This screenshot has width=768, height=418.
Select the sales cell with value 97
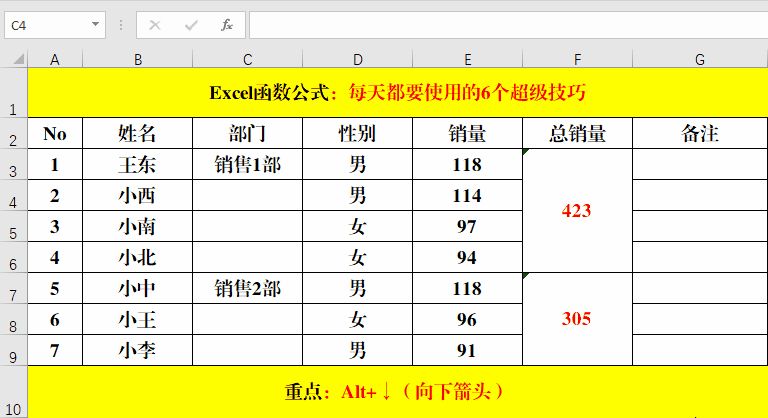467,226
